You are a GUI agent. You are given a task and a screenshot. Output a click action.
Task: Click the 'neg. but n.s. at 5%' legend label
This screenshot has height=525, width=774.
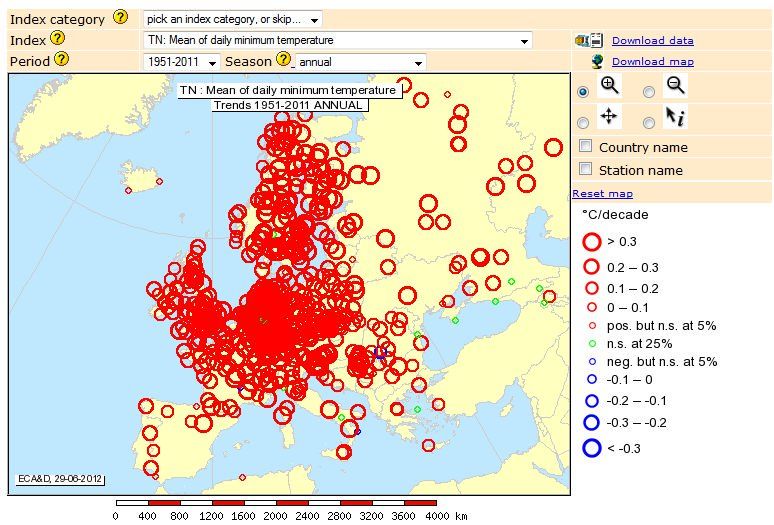pos(662,362)
